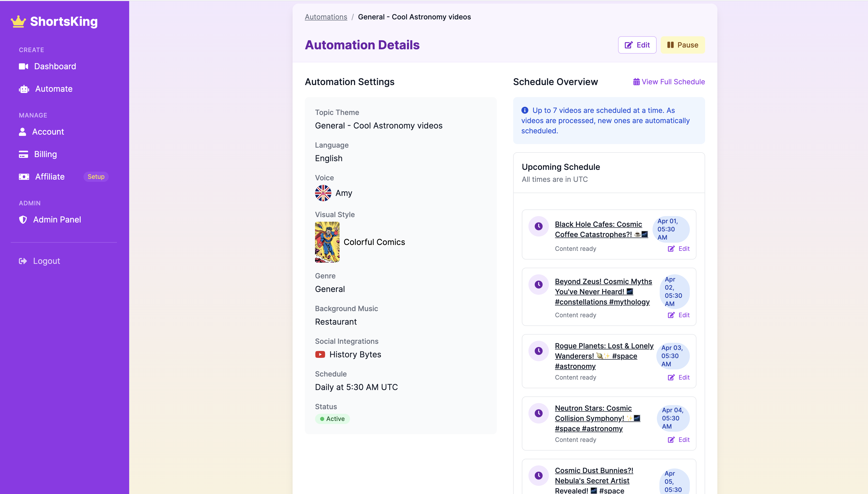The height and width of the screenshot is (494, 868).
Task: Click the Logout arrow icon
Action: tap(23, 261)
